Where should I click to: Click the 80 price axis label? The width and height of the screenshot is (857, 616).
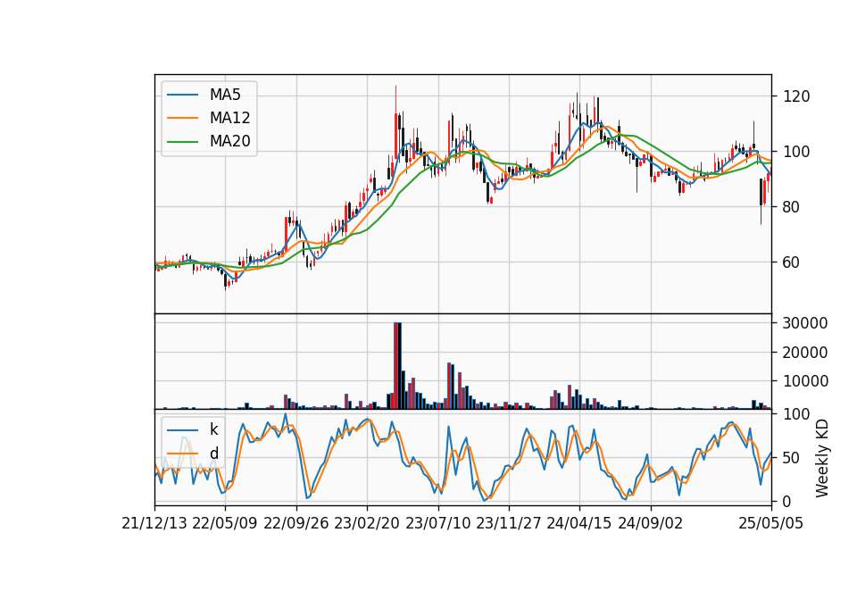[792, 207]
